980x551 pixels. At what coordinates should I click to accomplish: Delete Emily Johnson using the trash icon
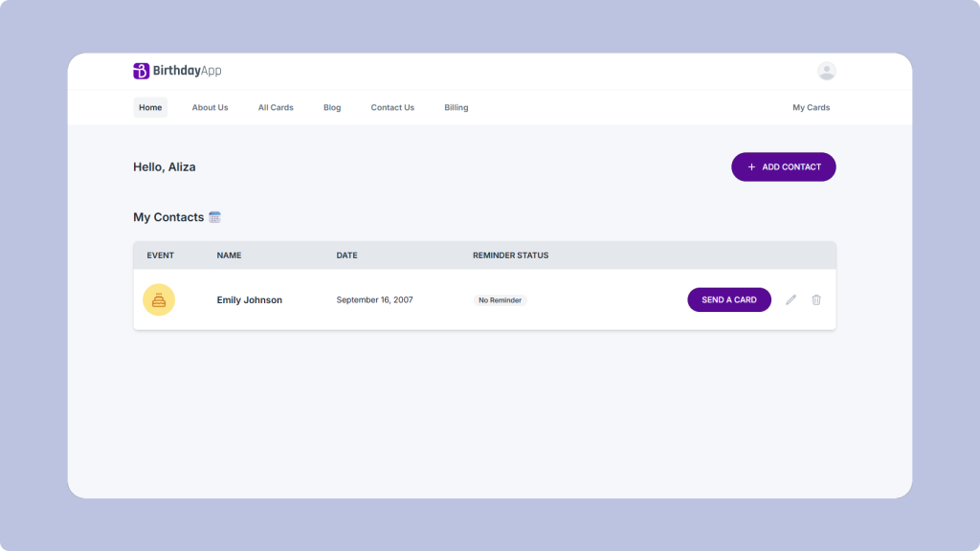click(x=816, y=299)
